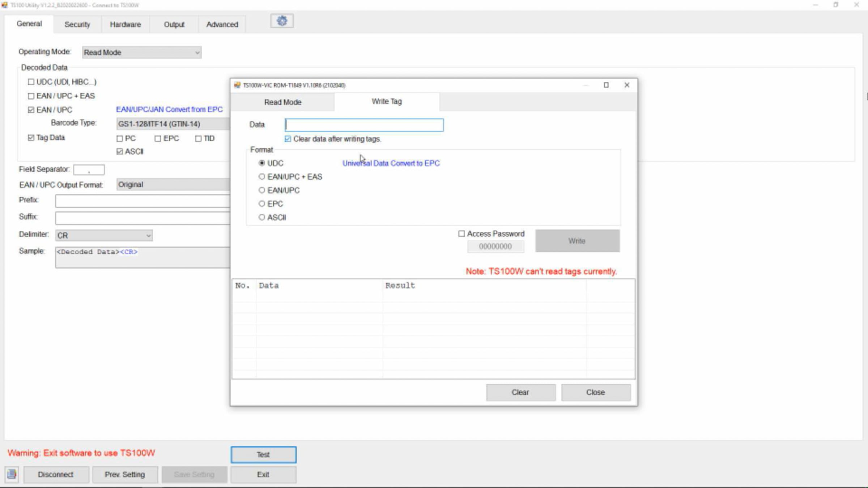
Task: Enable the TID tag data checkbox
Action: coord(198,138)
